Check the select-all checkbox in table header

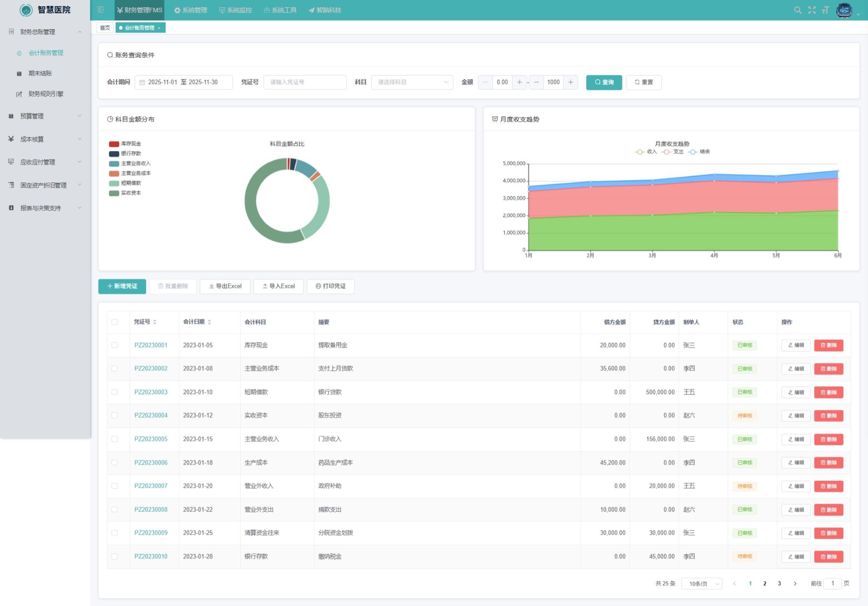point(115,322)
